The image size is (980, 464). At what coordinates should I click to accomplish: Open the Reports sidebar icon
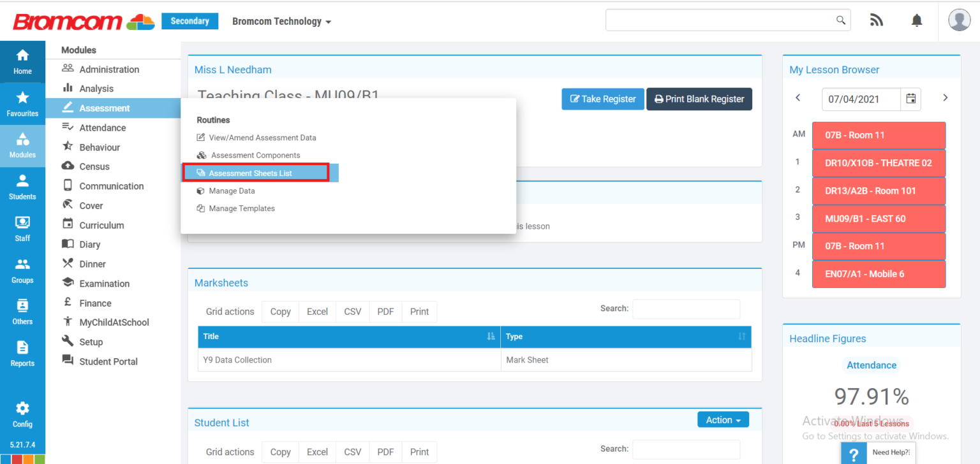click(x=22, y=354)
